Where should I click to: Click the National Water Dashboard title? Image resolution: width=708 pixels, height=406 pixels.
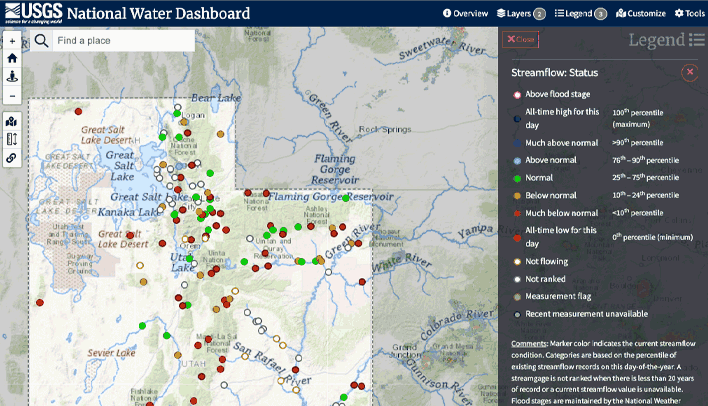(x=158, y=13)
